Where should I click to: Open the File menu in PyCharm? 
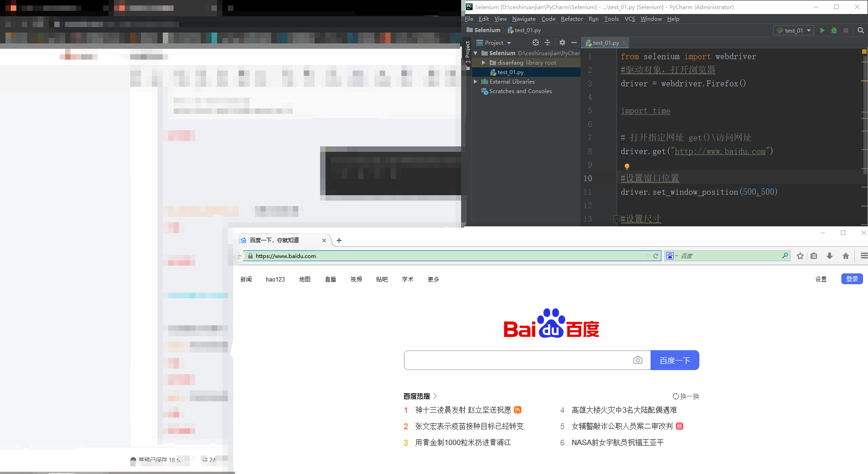pos(469,19)
